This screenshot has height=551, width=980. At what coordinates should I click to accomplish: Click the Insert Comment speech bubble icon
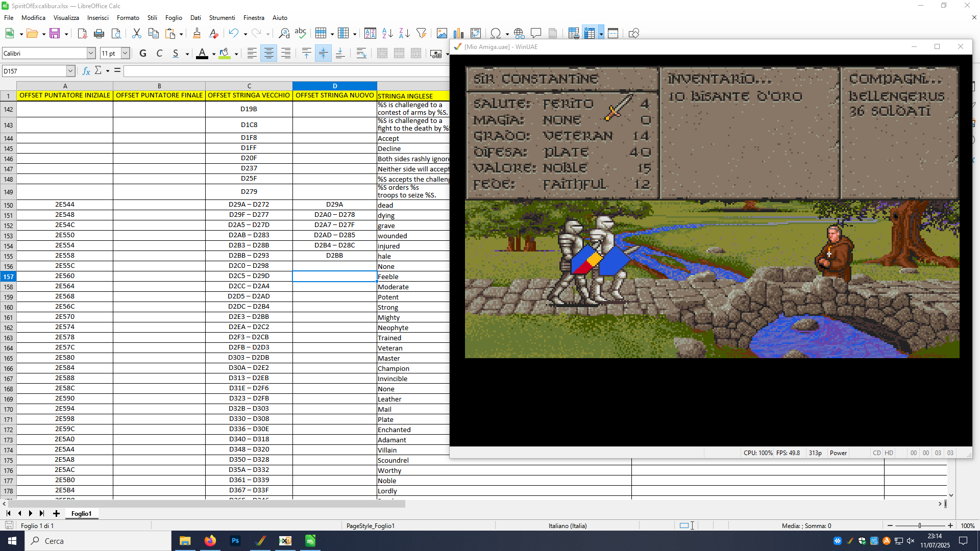click(x=536, y=34)
